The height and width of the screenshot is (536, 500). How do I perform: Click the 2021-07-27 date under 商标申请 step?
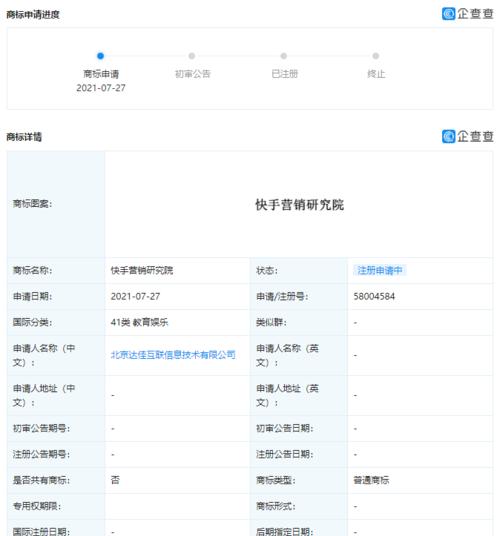(x=101, y=88)
